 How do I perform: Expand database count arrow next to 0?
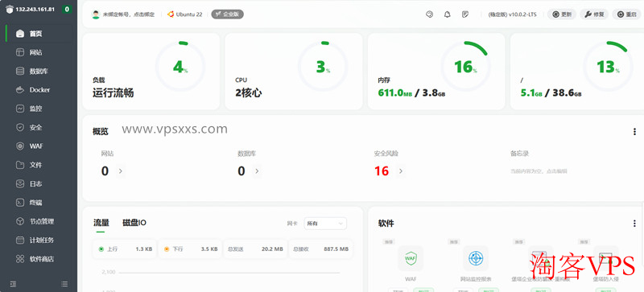(257, 171)
